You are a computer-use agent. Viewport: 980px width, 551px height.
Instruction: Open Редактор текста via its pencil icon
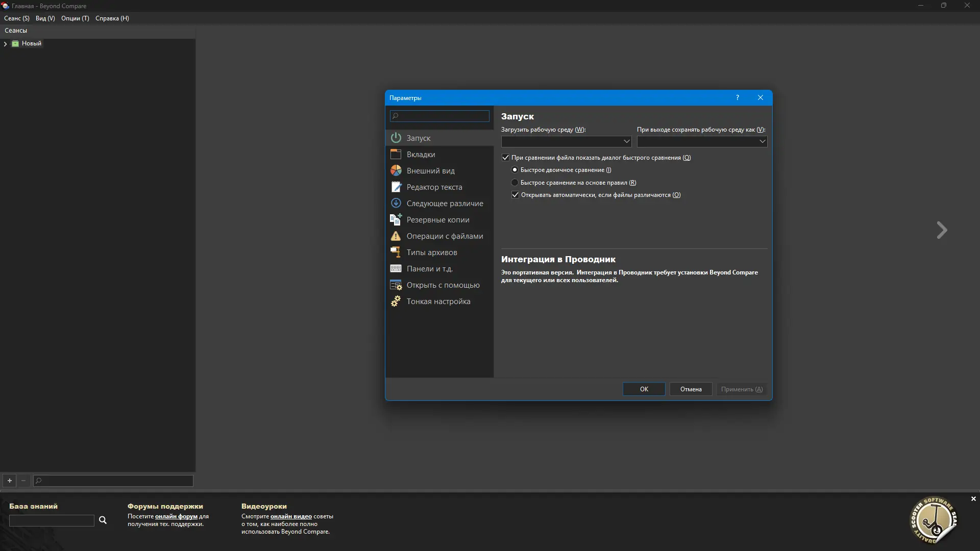tap(396, 187)
